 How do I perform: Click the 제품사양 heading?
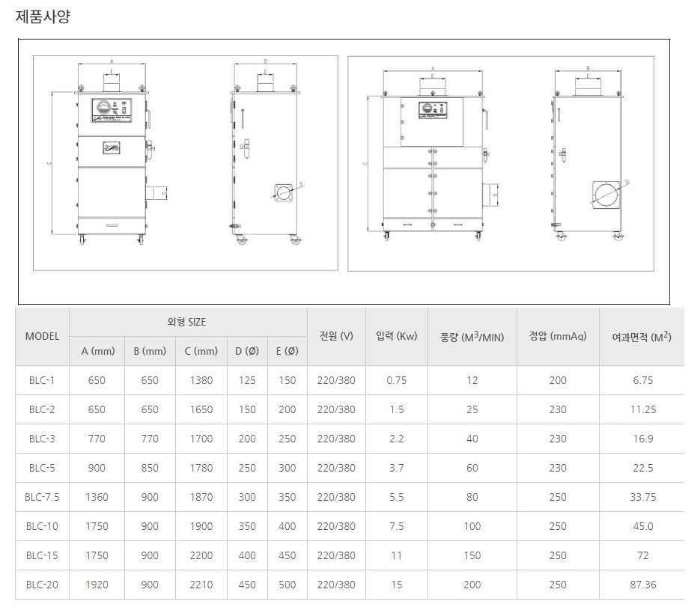click(x=43, y=16)
